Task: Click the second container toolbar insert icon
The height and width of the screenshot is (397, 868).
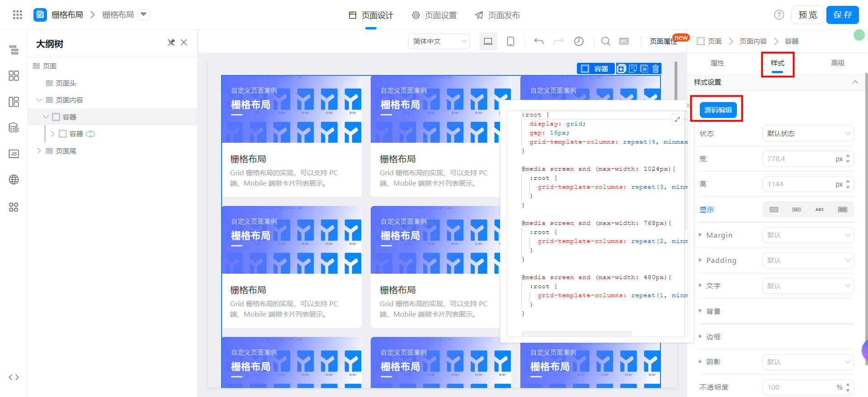Action: [x=633, y=69]
